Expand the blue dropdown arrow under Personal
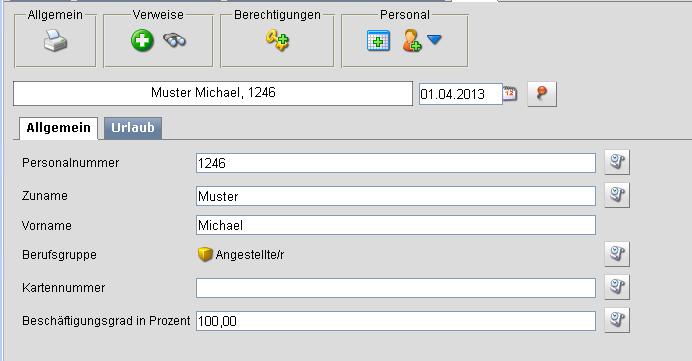Viewport: 692px width, 361px height. coord(434,40)
